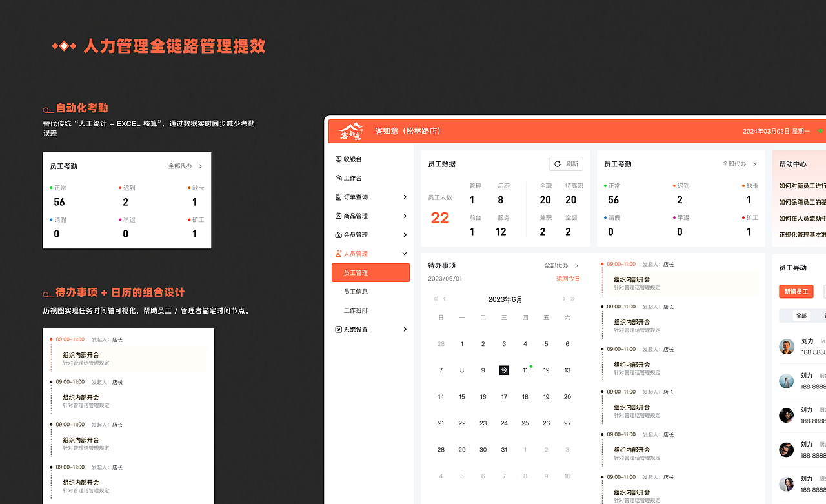Click the 人员管理 person icon
The width and height of the screenshot is (826, 504).
coord(338,254)
